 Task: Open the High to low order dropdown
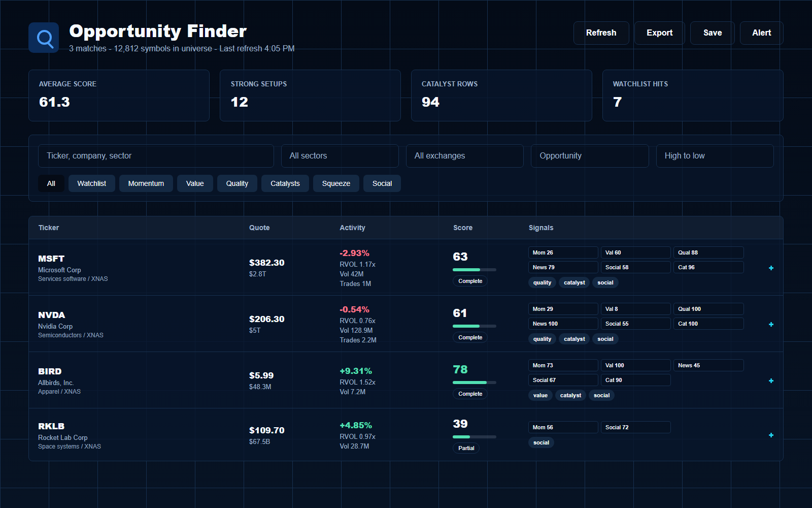[x=715, y=156]
